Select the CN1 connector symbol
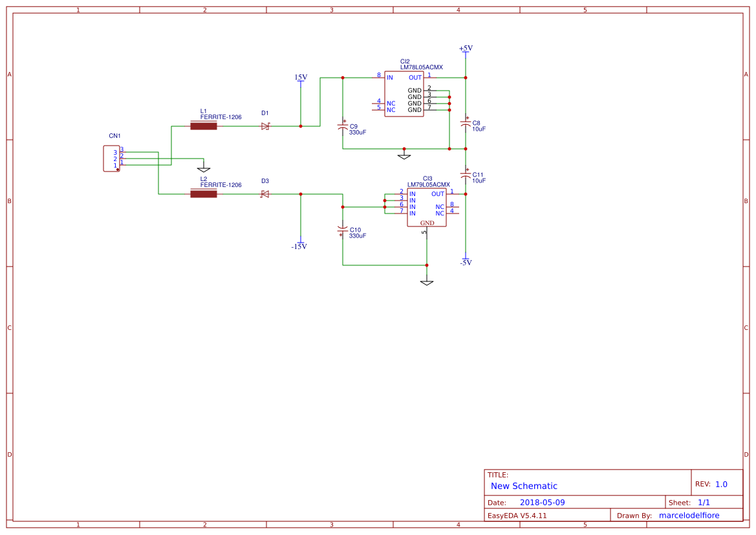This screenshot has height=535, width=756. pyautogui.click(x=110, y=157)
